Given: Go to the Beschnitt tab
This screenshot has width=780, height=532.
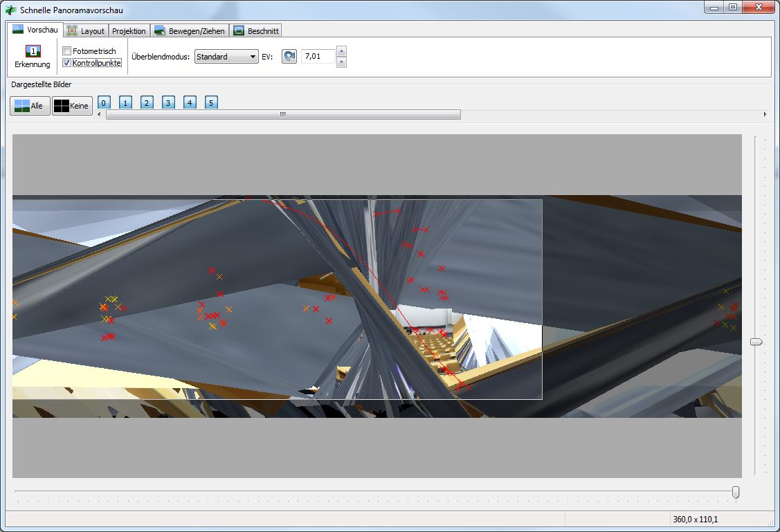Looking at the screenshot, I should point(255,31).
